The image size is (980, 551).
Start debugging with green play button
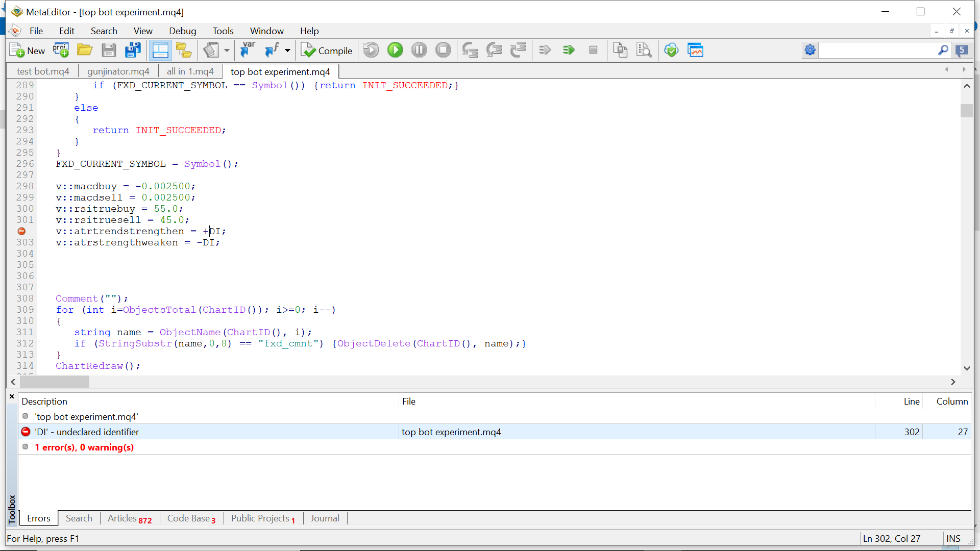[x=395, y=51]
